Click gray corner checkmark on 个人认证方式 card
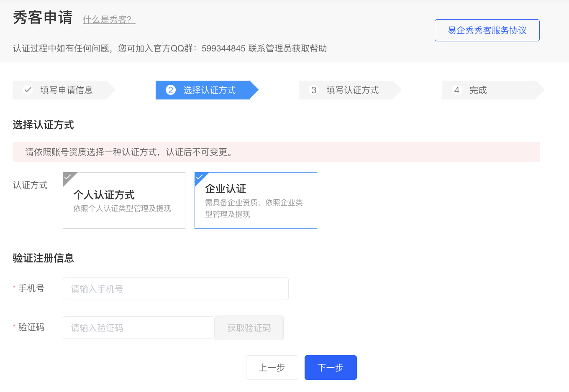This screenshot has width=569, height=392. [x=68, y=177]
